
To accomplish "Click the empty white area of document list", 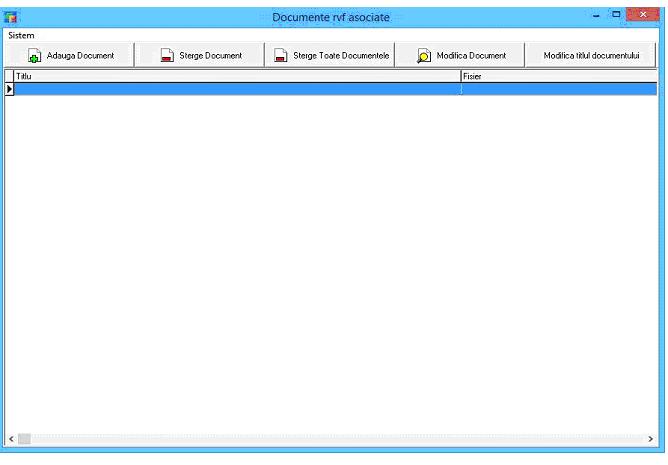I will [x=330, y=260].
